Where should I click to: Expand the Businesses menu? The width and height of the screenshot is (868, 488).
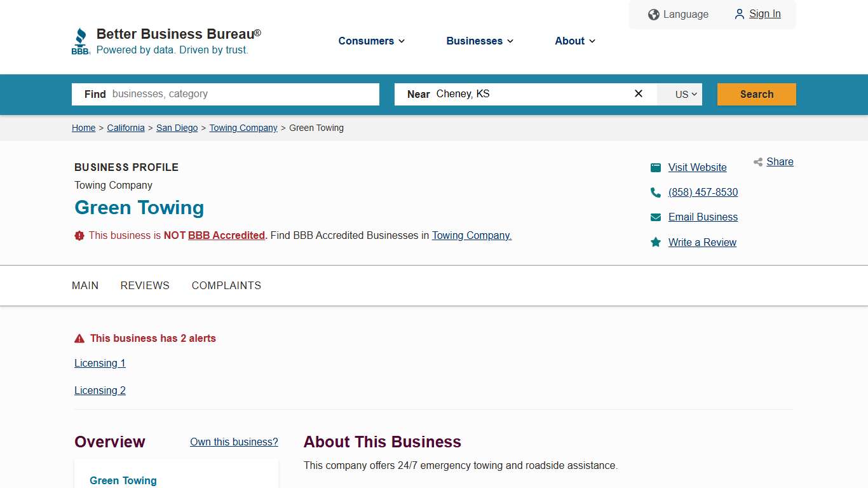pyautogui.click(x=479, y=41)
